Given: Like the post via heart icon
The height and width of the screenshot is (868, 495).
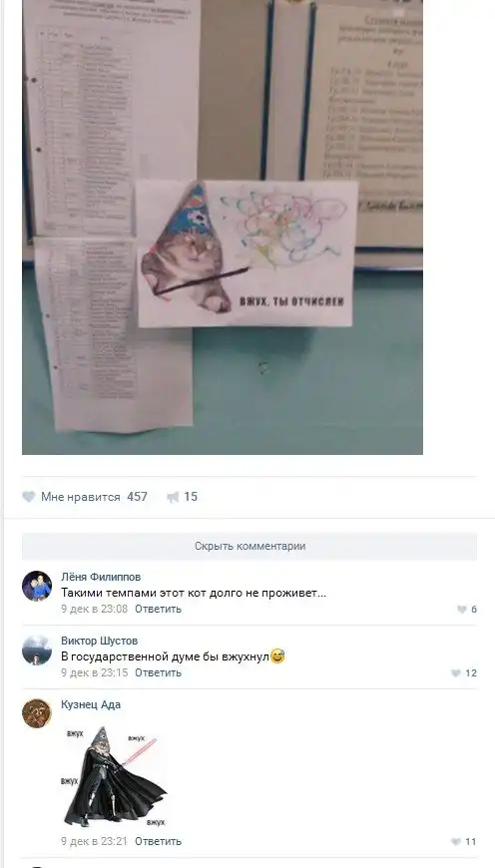Looking at the screenshot, I should 29,497.
